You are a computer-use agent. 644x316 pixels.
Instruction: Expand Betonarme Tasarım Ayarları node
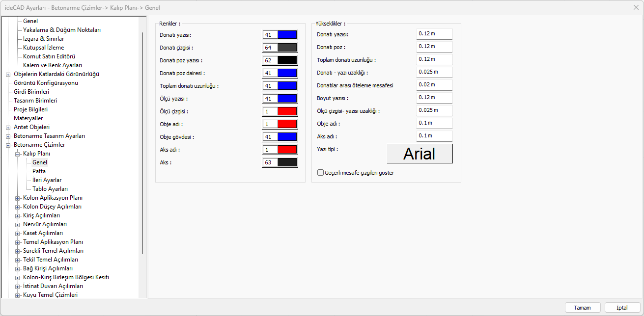click(x=8, y=136)
